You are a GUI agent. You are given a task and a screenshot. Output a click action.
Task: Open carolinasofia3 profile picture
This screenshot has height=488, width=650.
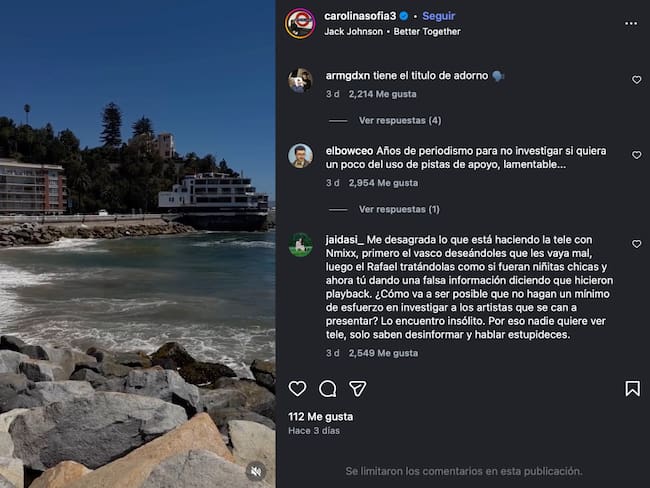[299, 23]
